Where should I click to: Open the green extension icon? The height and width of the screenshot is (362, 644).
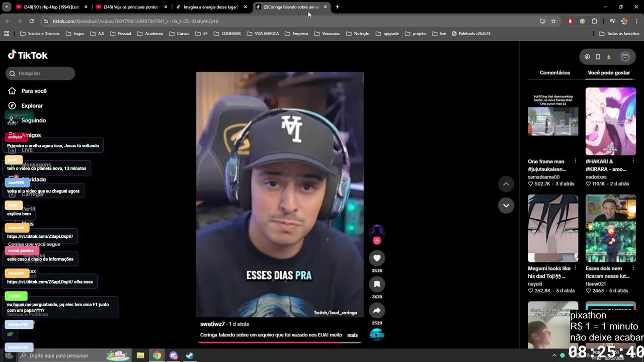(582, 21)
